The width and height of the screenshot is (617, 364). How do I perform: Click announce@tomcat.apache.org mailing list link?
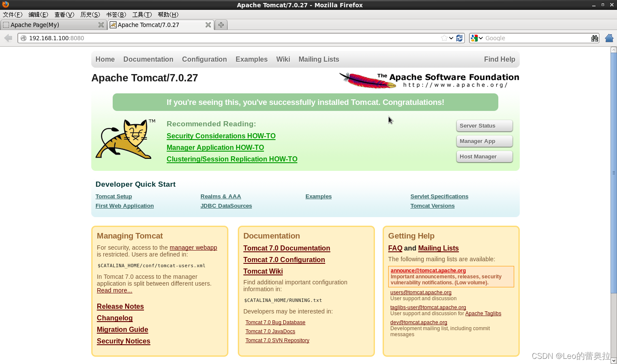click(x=428, y=271)
